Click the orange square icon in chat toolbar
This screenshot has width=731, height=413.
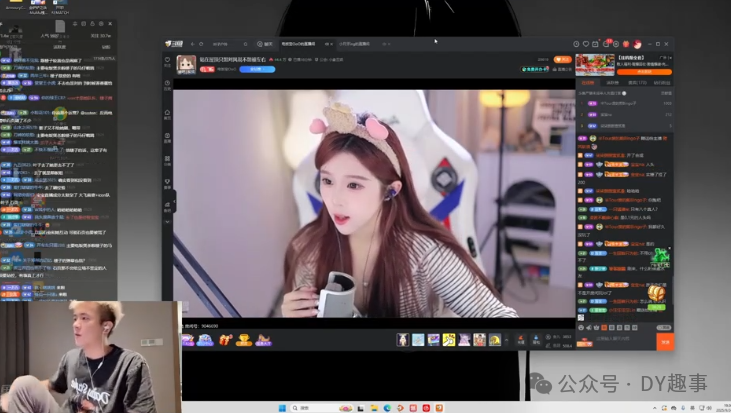pos(604,328)
